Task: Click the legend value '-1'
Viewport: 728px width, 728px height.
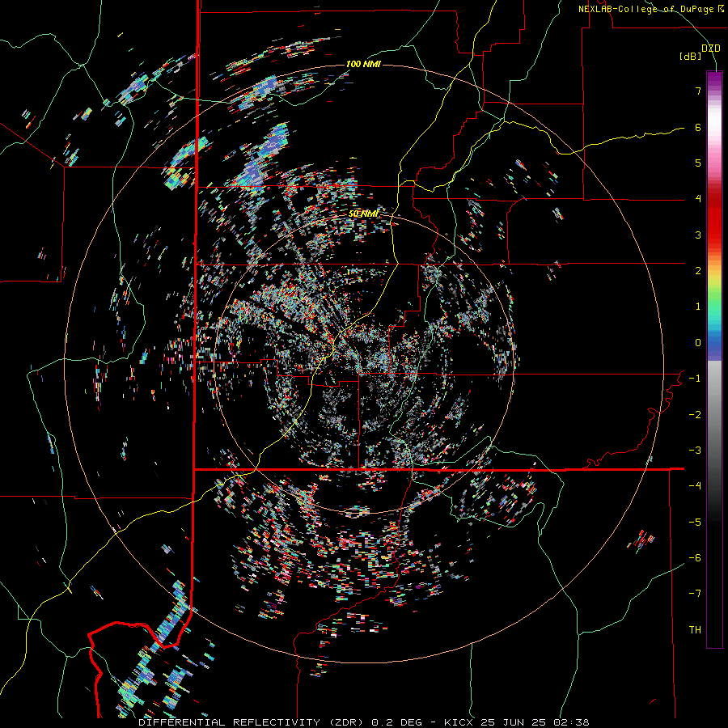Action: pyautogui.click(x=695, y=379)
